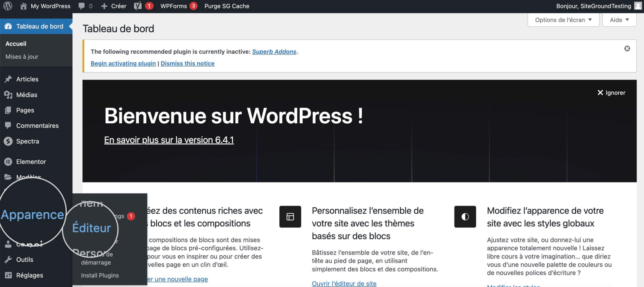The width and height of the screenshot is (644, 287).
Task: Click Personnalisez l'ensemble de votre site heading
Action: pos(368,224)
